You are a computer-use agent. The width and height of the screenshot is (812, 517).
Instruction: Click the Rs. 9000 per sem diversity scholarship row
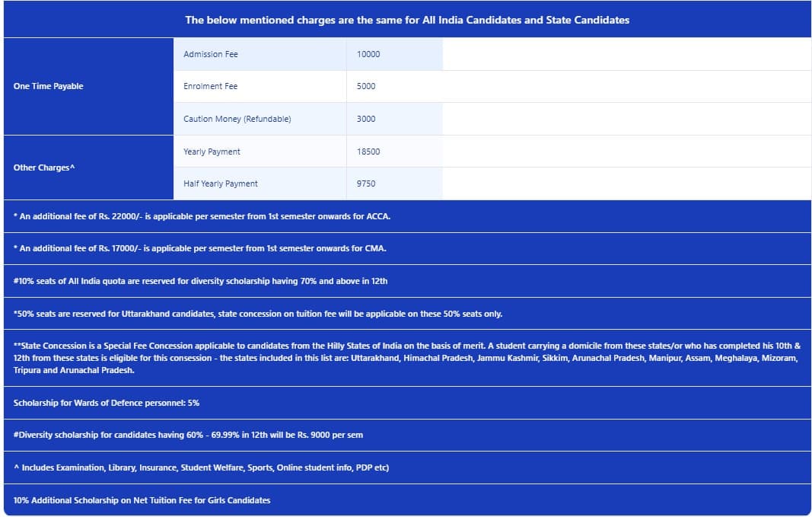188,435
